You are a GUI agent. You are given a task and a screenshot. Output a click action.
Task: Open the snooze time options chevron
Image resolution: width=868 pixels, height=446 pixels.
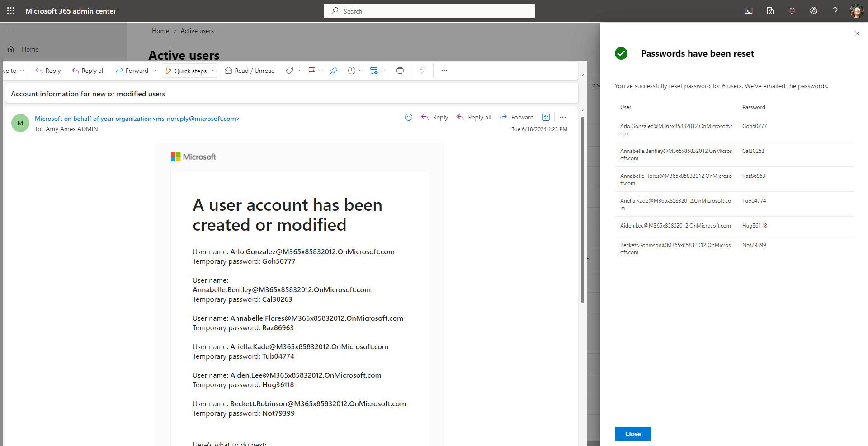coord(360,71)
